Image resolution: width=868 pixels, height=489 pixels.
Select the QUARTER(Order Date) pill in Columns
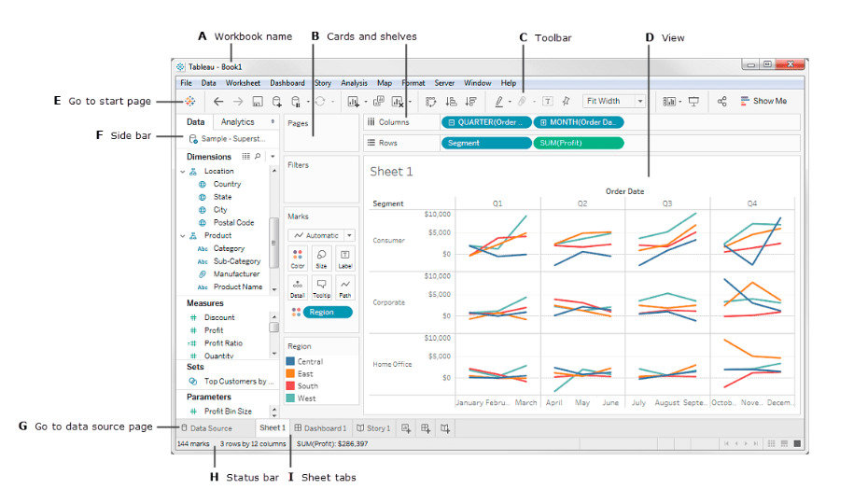click(x=486, y=122)
